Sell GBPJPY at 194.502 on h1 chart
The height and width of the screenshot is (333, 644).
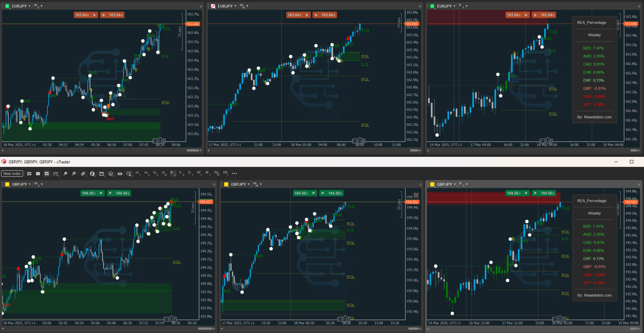pyautogui.click(x=518, y=193)
